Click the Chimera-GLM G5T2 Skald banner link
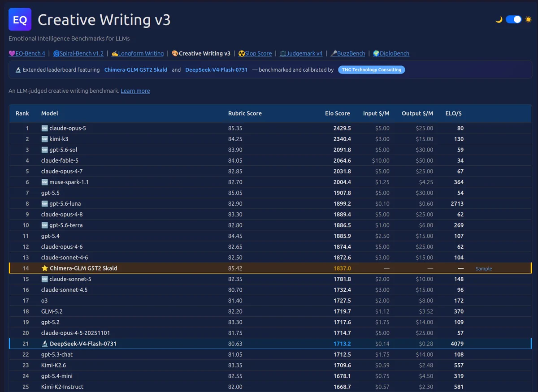 (136, 70)
